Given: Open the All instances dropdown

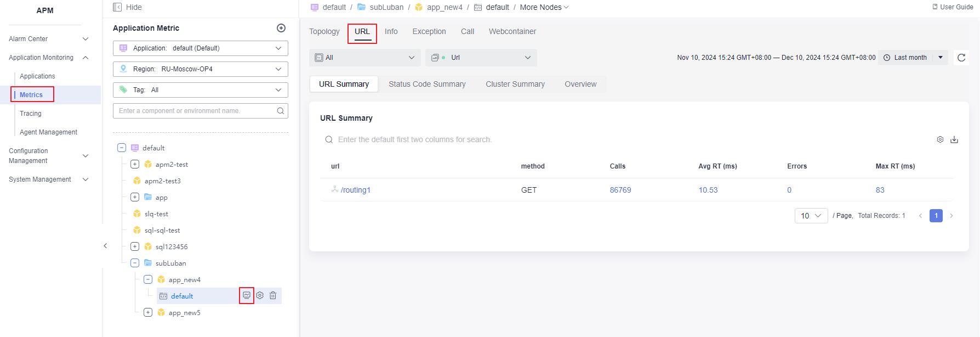Looking at the screenshot, I should tap(365, 58).
